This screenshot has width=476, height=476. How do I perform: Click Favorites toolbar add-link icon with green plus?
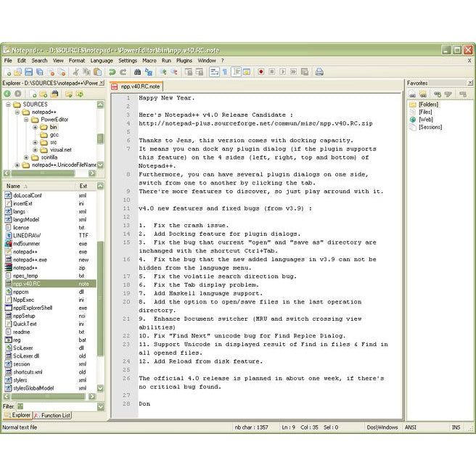click(437, 94)
